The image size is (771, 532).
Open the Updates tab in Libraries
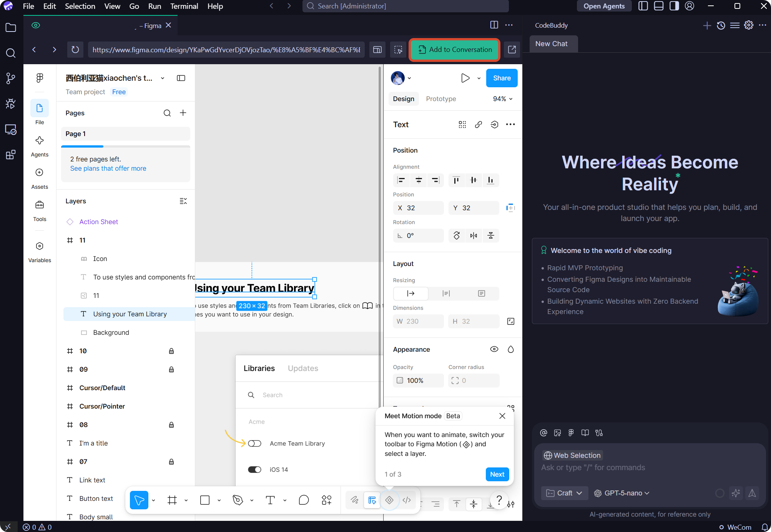303,368
